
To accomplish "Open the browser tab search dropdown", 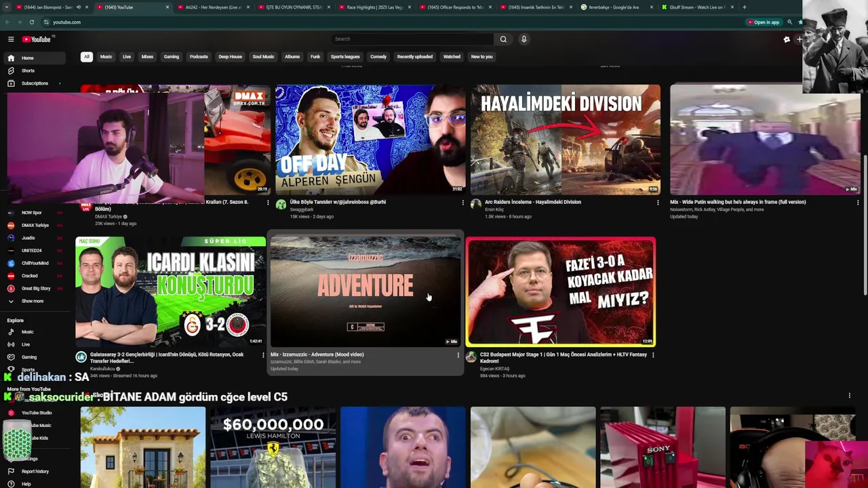I will click(7, 7).
